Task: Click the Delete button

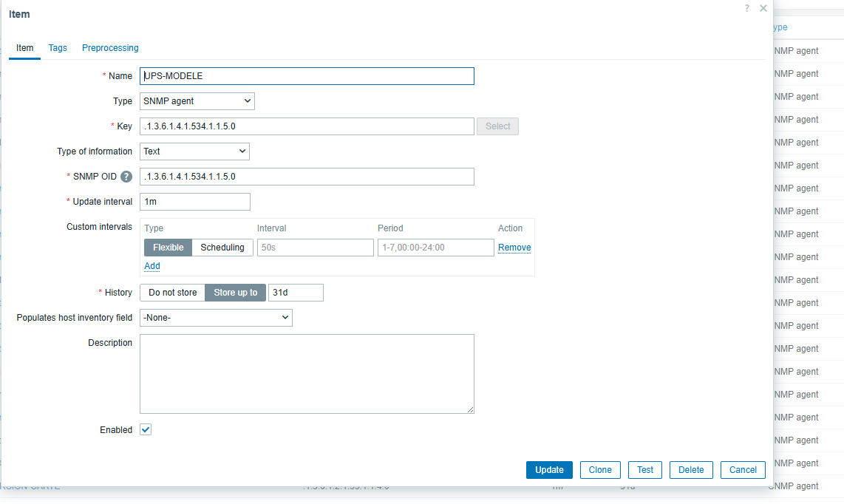Action: tap(691, 470)
